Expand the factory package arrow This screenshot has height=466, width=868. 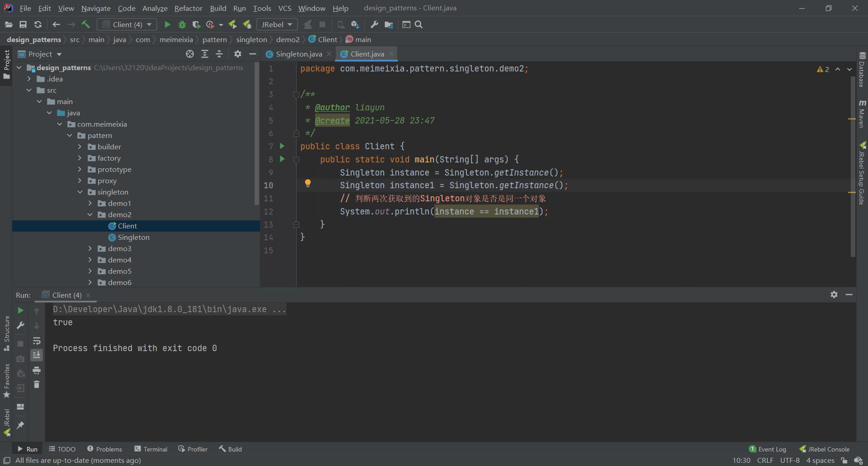click(80, 158)
